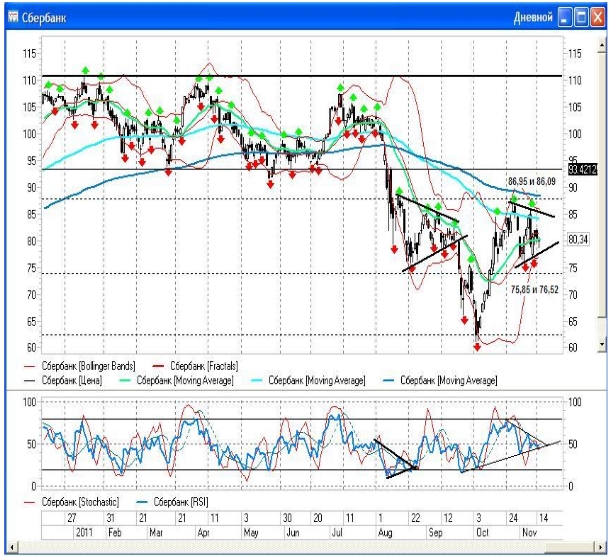This screenshot has height=557, width=612.
Task: Select the Stochastic legend entry
Action: [72, 502]
